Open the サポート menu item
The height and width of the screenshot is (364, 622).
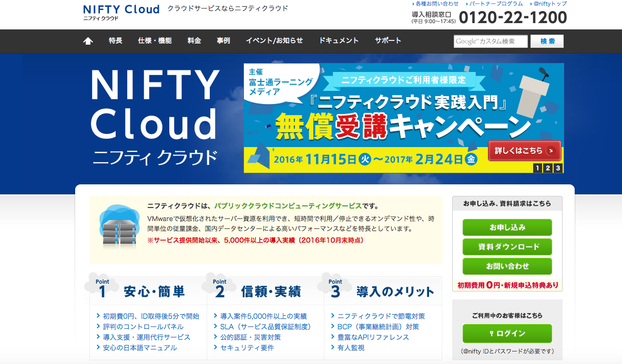(x=388, y=41)
